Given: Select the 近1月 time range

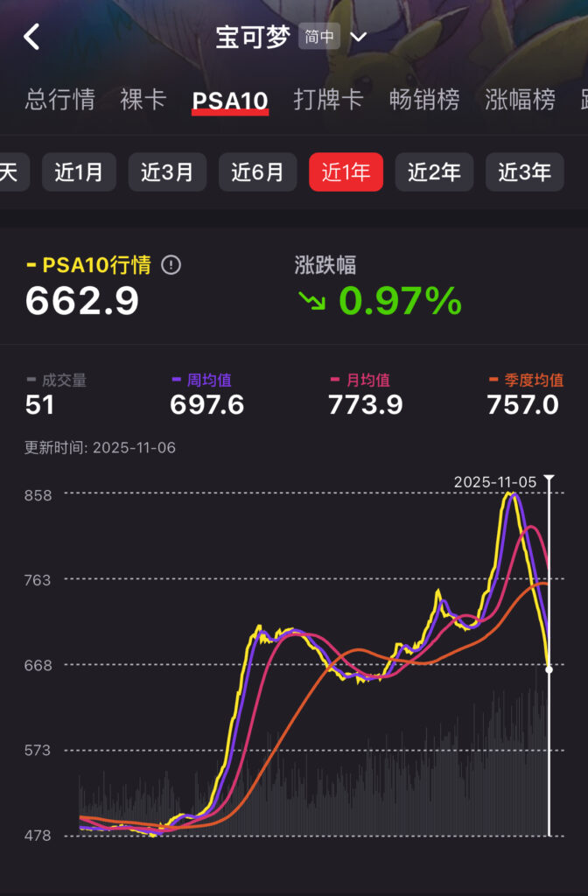Looking at the screenshot, I should tap(79, 172).
